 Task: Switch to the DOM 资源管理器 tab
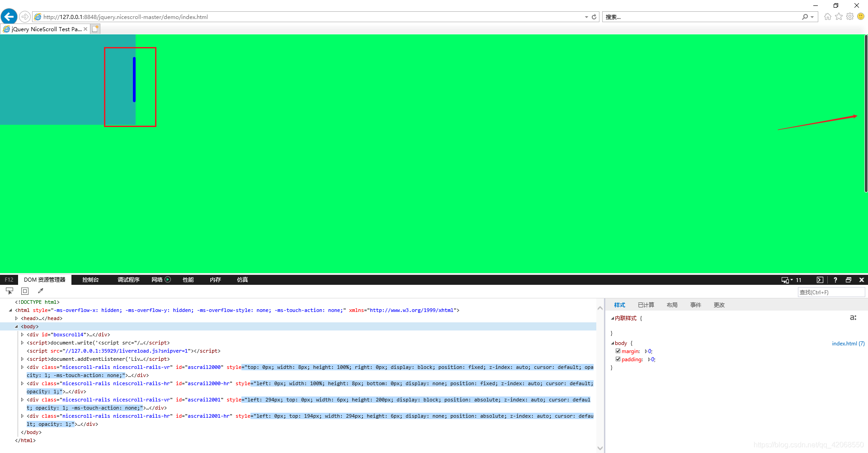pyautogui.click(x=44, y=280)
